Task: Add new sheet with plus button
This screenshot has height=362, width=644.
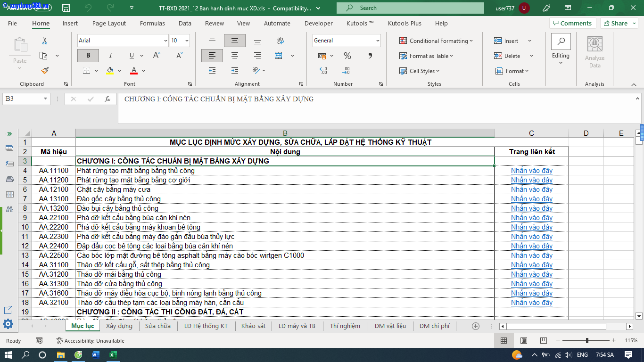Action: coord(476,326)
